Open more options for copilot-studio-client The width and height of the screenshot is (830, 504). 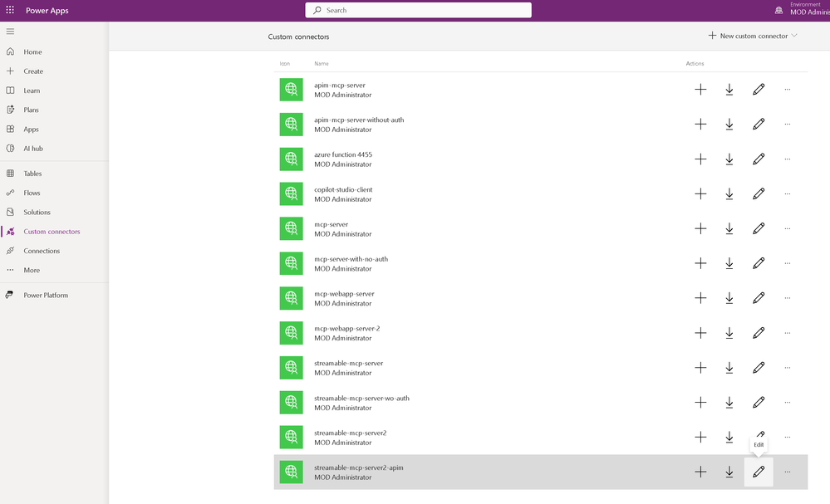pos(787,194)
